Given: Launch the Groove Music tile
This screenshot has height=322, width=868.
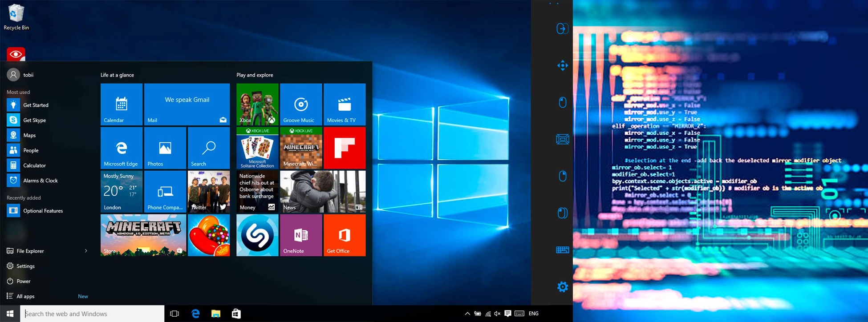Looking at the screenshot, I should coord(301,105).
